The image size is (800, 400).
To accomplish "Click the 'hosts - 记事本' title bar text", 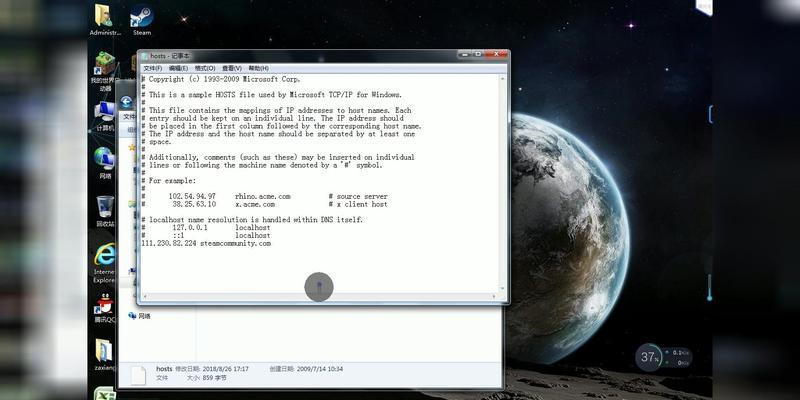I will click(x=170, y=56).
